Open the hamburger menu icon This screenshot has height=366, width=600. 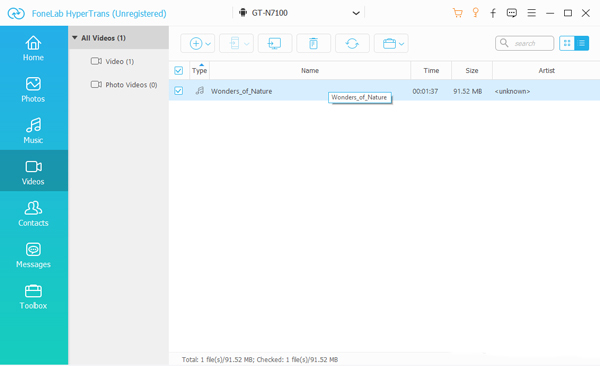pyautogui.click(x=532, y=13)
